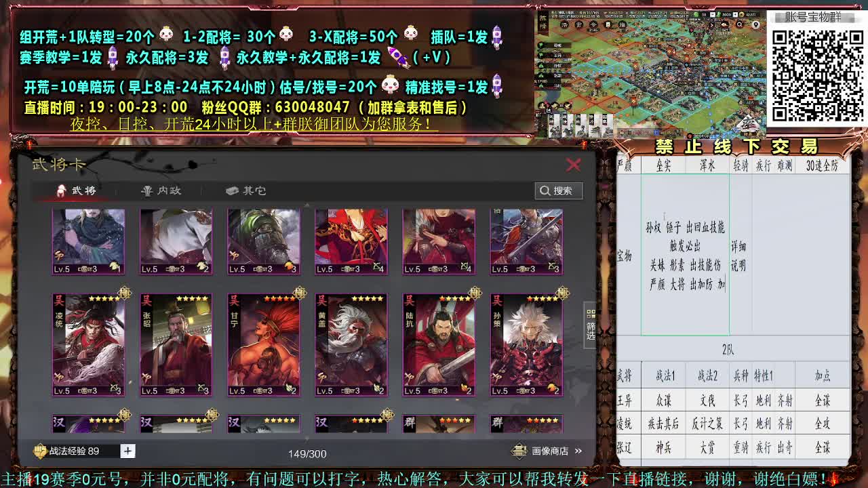This screenshot has height=488, width=868.
Task: Open the 其它 tab
Action: coord(245,190)
